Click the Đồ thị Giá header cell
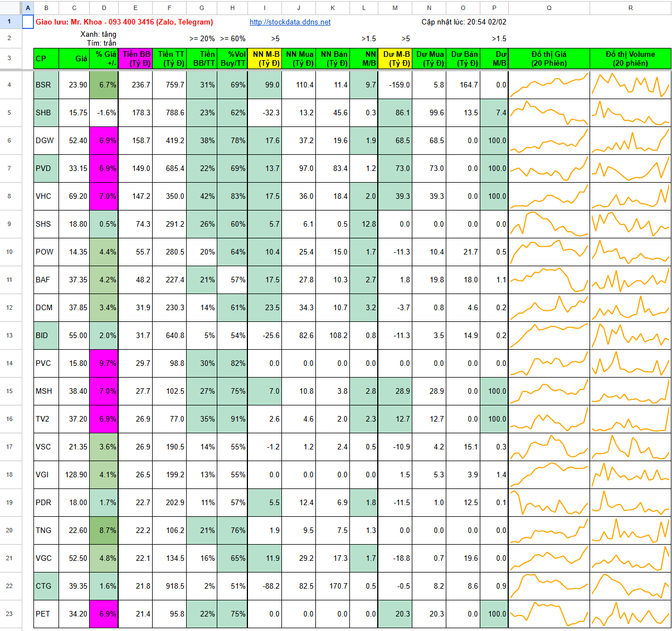The image size is (672, 631). [x=549, y=58]
